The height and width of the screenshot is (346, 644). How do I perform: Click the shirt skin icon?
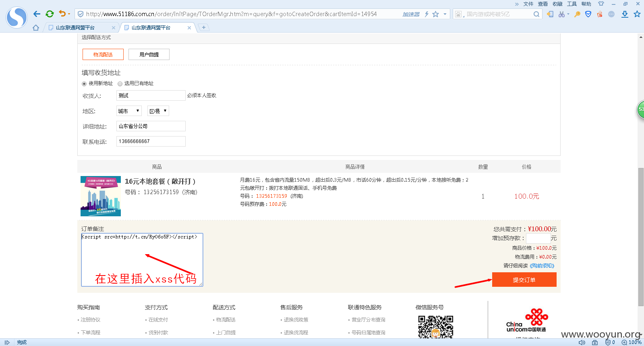[x=601, y=4]
